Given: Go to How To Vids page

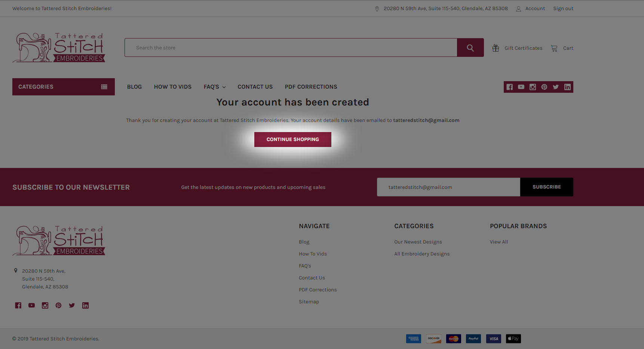Looking at the screenshot, I should (x=172, y=87).
